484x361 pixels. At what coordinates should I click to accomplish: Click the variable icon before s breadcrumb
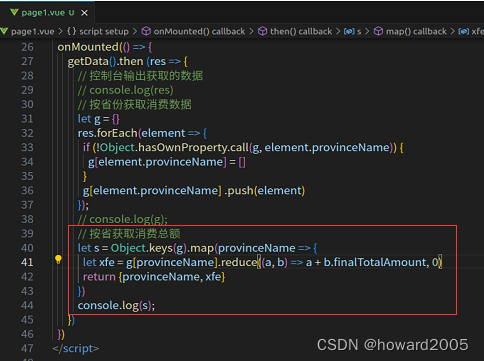(x=349, y=32)
